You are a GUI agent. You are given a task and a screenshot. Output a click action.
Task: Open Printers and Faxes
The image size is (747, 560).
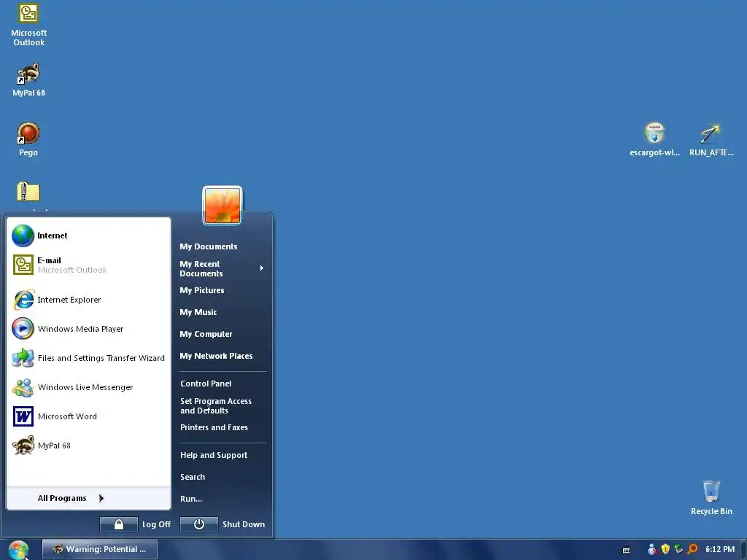[x=222, y=427]
